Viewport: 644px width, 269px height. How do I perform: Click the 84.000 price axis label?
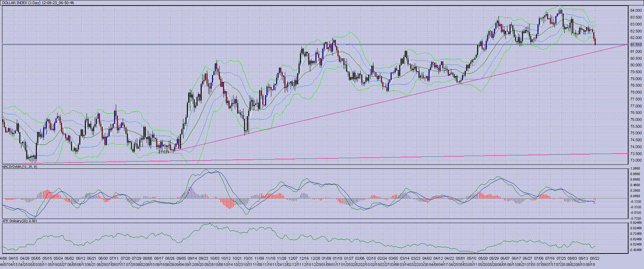(x=636, y=11)
